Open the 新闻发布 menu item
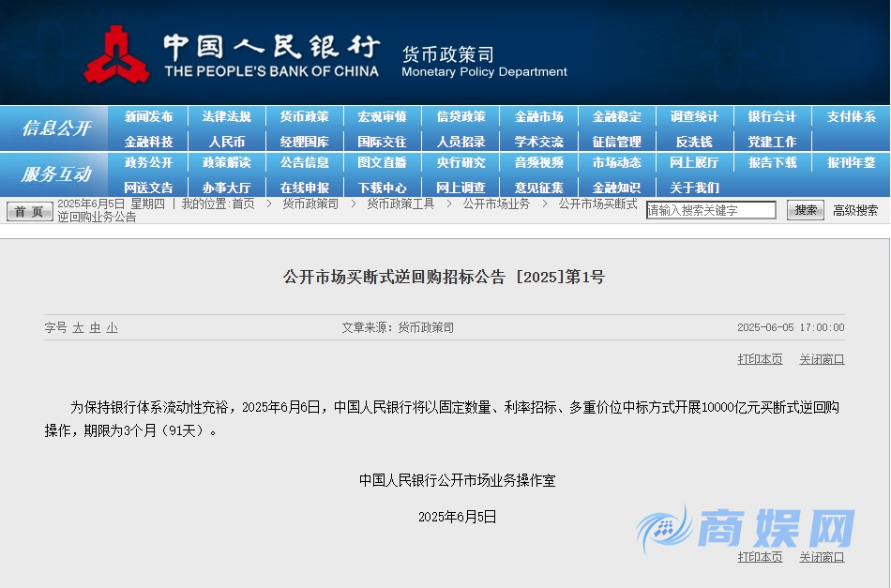This screenshot has height=588, width=891. coord(148,117)
